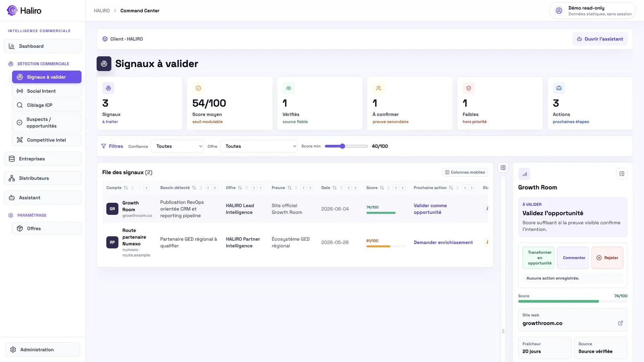Click Transformer en opportunité button
Screen dimensions: 644x362
pos(539,258)
